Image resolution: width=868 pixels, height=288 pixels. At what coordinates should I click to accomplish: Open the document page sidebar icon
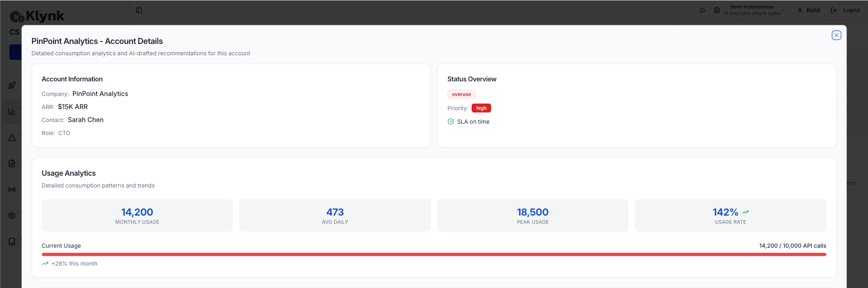pos(12,164)
